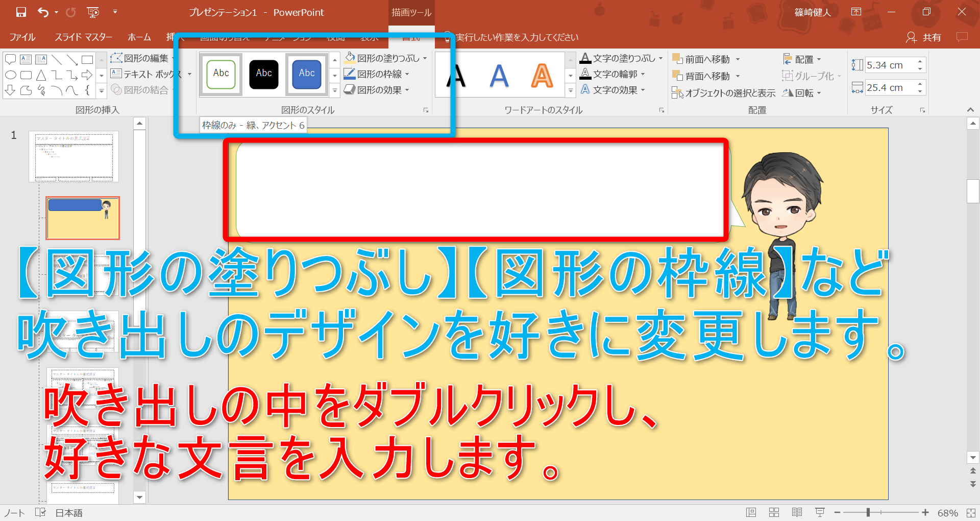The height and width of the screenshot is (521, 980).
Task: Click in the shape height field 5.34 cm
Action: pos(890,65)
